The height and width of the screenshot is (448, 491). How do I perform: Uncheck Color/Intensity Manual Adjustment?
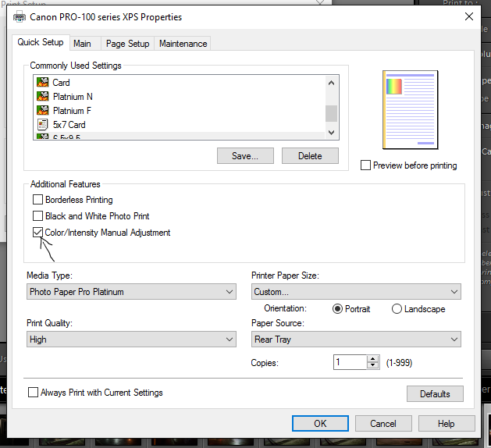(x=37, y=233)
